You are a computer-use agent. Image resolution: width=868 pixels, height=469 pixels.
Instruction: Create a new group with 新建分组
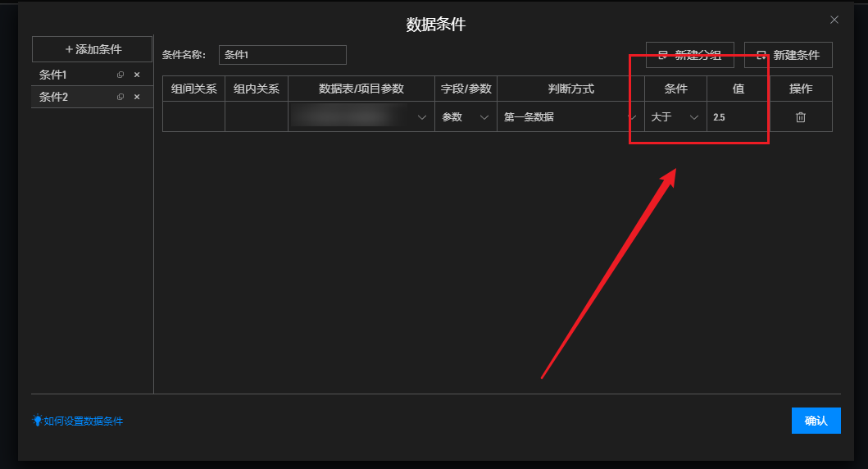[689, 55]
